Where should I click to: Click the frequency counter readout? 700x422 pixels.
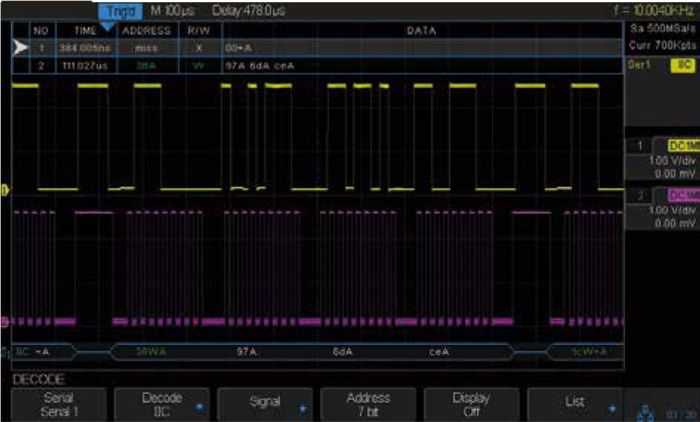(654, 11)
